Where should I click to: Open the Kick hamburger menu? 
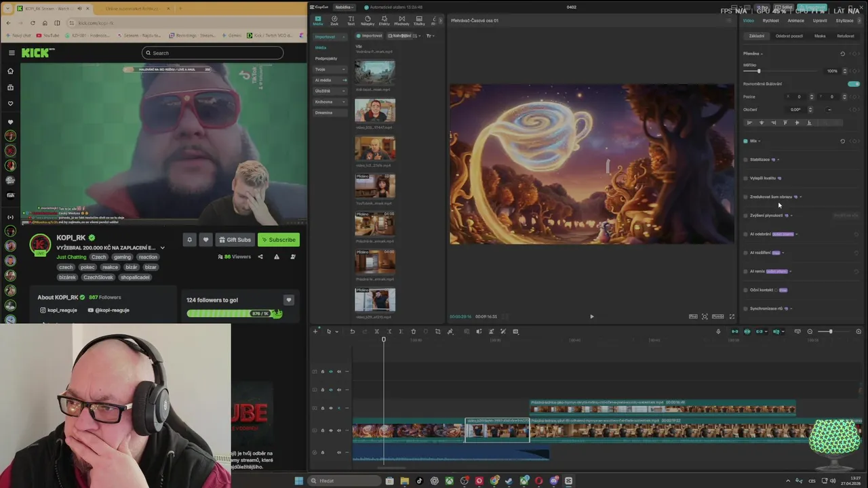(x=12, y=53)
